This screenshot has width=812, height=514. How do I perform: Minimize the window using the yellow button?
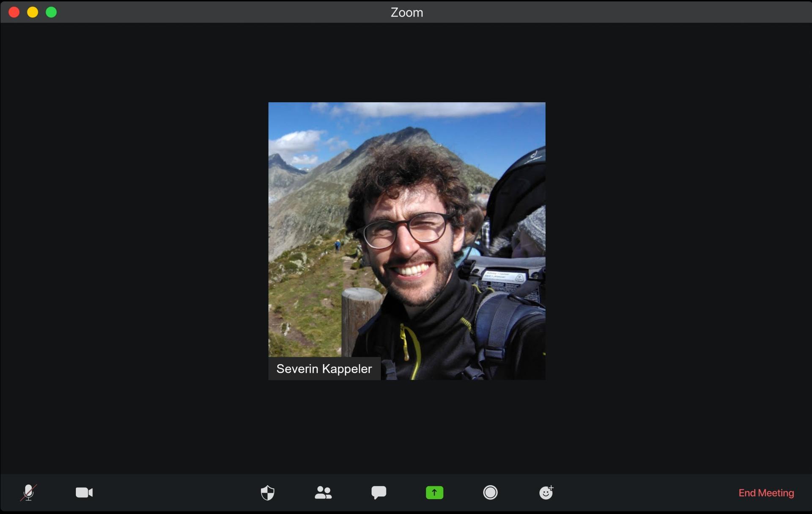33,12
